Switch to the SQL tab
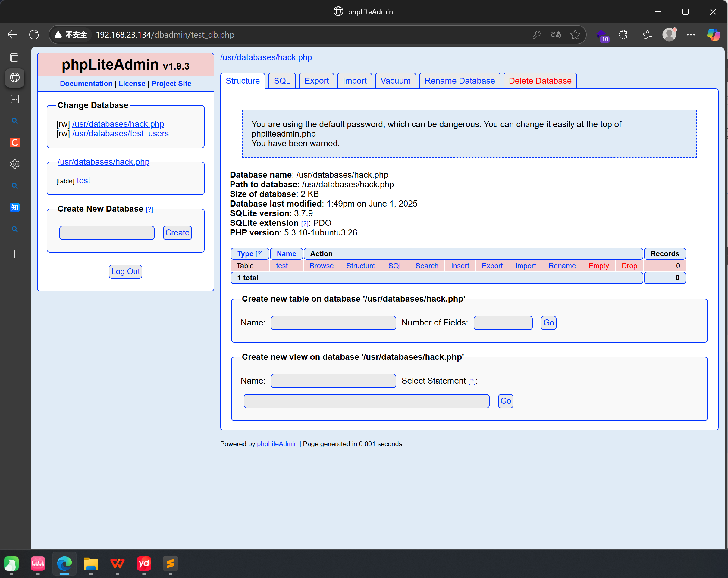Viewport: 728px width, 578px height. (x=282, y=81)
